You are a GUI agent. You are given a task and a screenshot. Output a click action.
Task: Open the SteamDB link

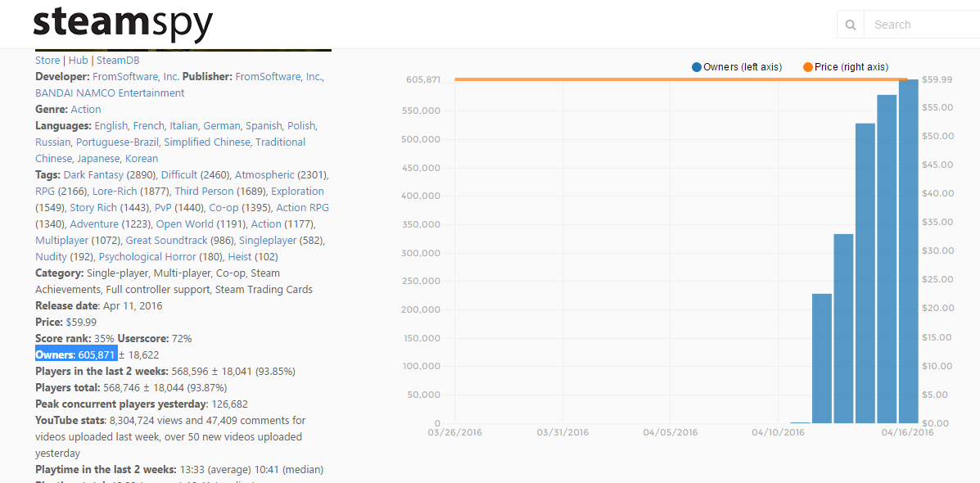[118, 61]
